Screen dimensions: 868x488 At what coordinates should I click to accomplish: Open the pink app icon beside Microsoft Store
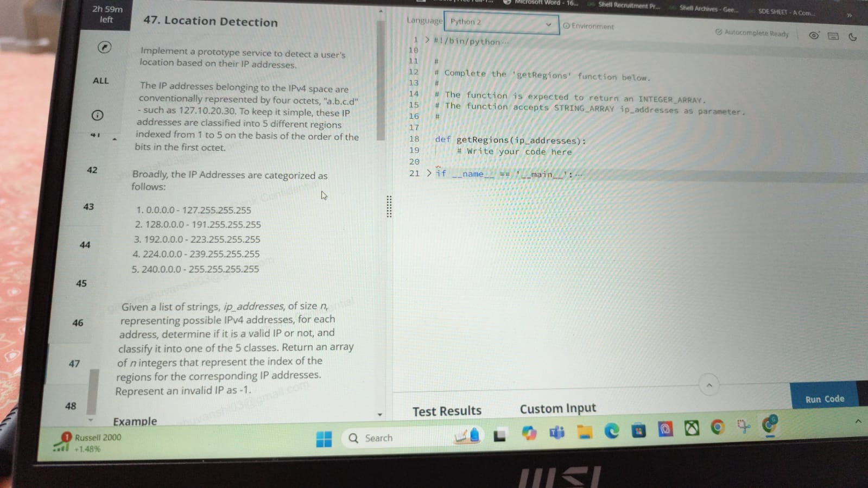(665, 429)
